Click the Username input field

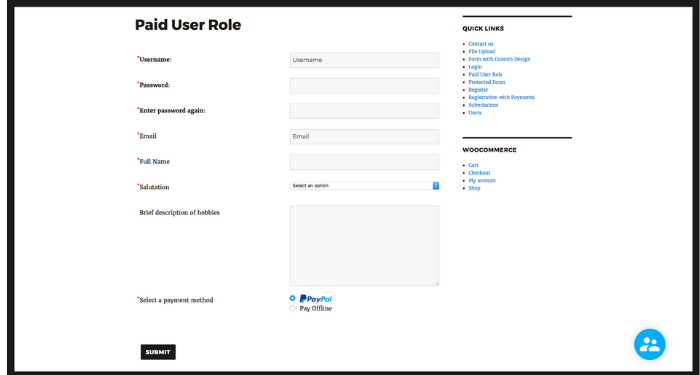(x=364, y=60)
